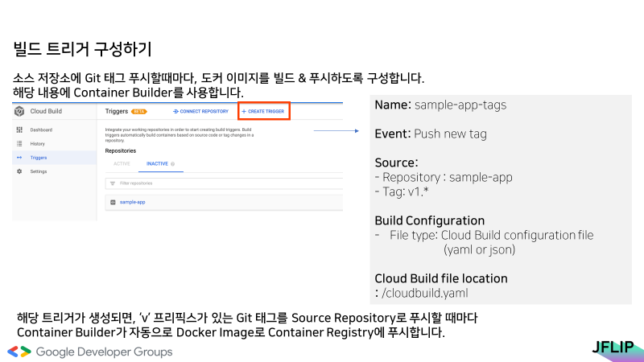Switch to the ACTIVE repositories tab

click(x=122, y=164)
